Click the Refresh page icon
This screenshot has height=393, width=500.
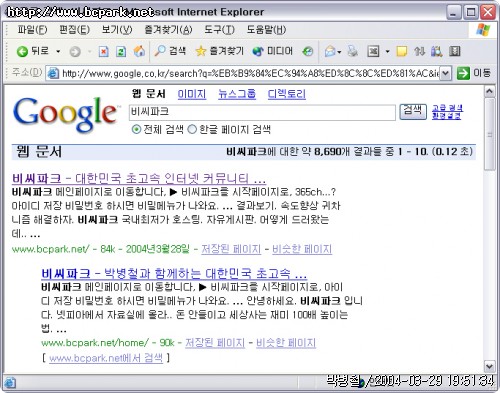click(121, 51)
